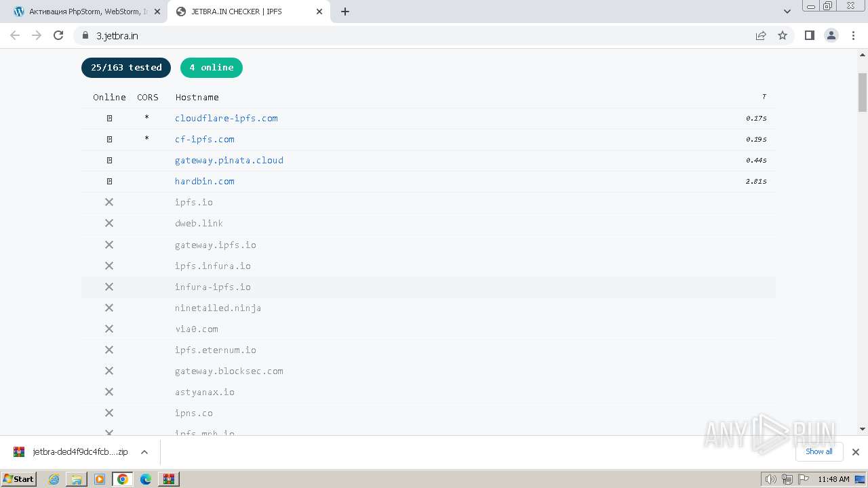
Task: Open the cf-ipfs.com link
Action: 205,139
